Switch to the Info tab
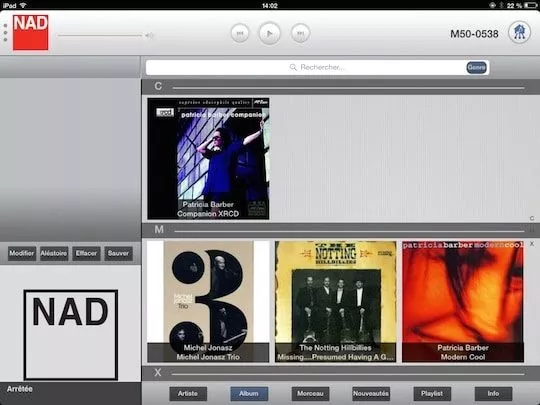The width and height of the screenshot is (540, 405). 493,394
